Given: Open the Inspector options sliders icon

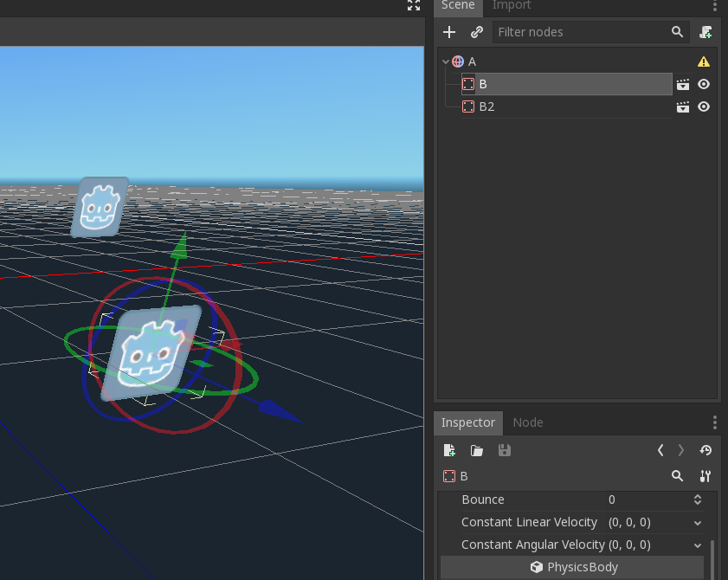Looking at the screenshot, I should click(x=705, y=476).
